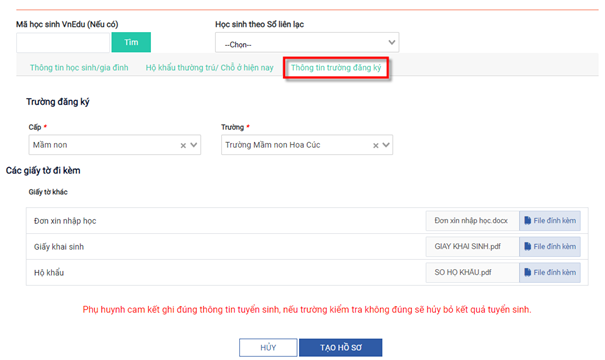
Task: Click the Hộ khẩu row label
Action: [x=49, y=273]
